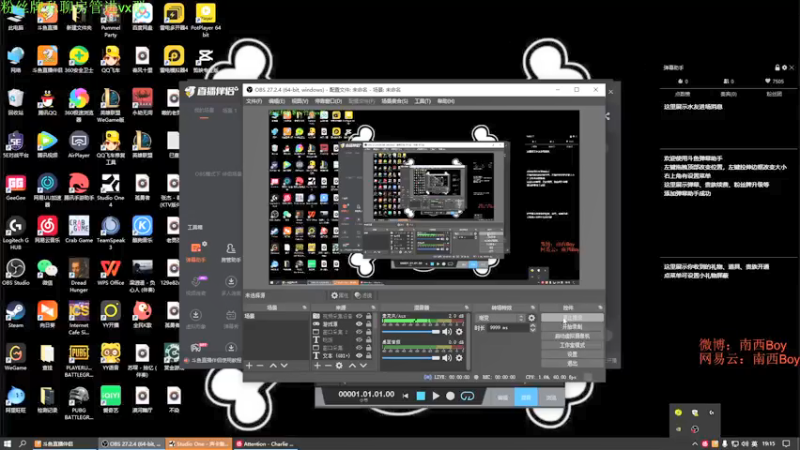800x450 pixels.
Task: Click 开始录制 button
Action: [x=572, y=327]
